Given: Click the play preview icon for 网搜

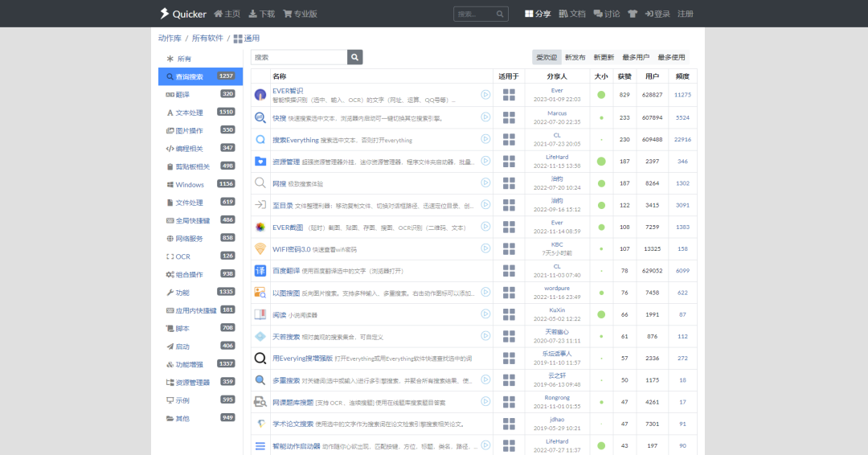Looking at the screenshot, I should click(x=485, y=182).
